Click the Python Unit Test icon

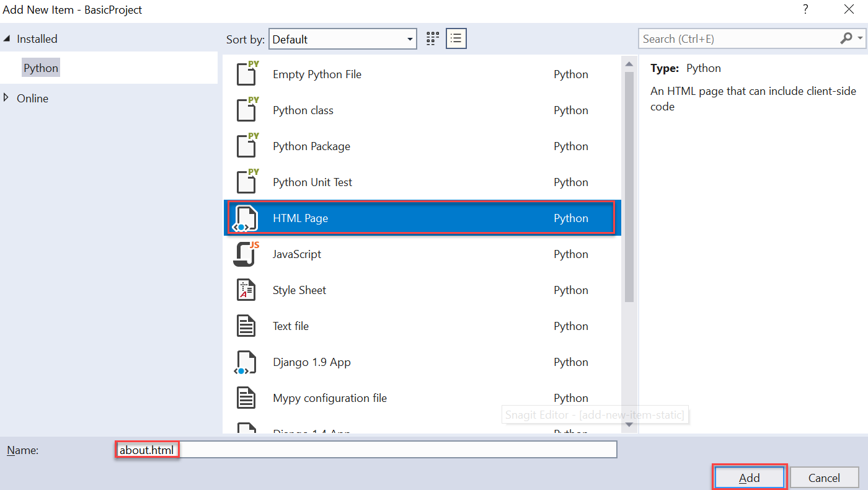click(247, 182)
